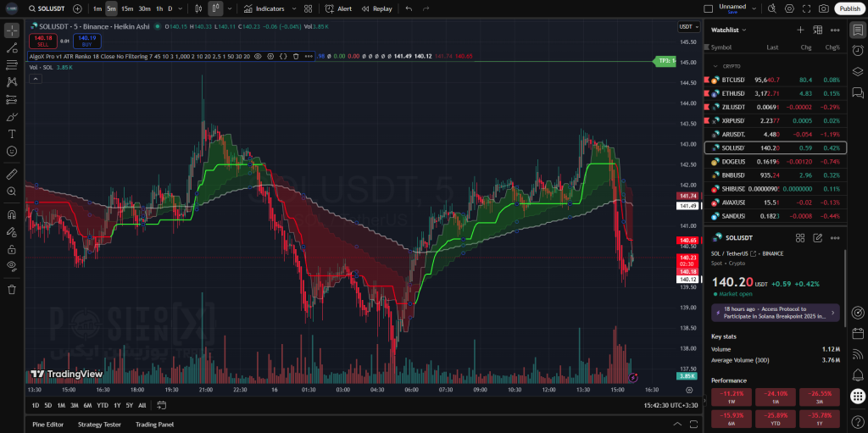
Task: Open the Fibonacci retracement tools
Action: (11, 64)
